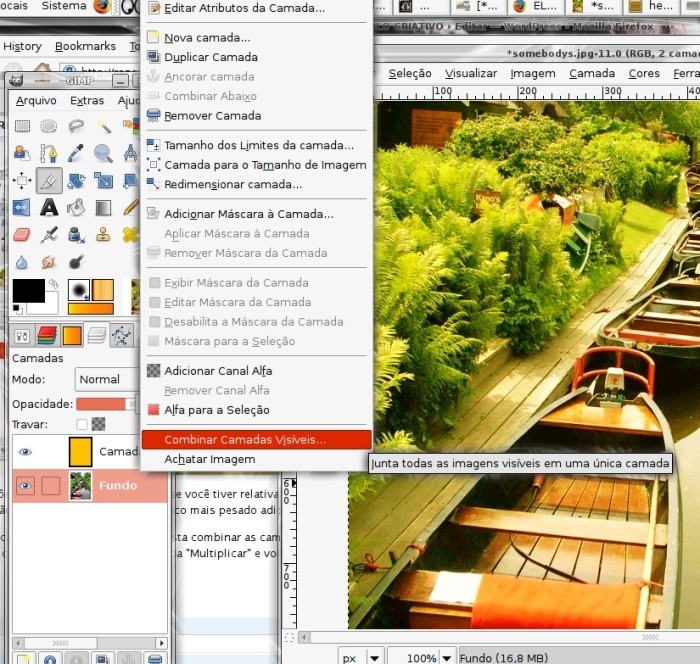Image resolution: width=700 pixels, height=664 pixels.
Task: Select the Clone stamp tool
Action: tap(104, 235)
